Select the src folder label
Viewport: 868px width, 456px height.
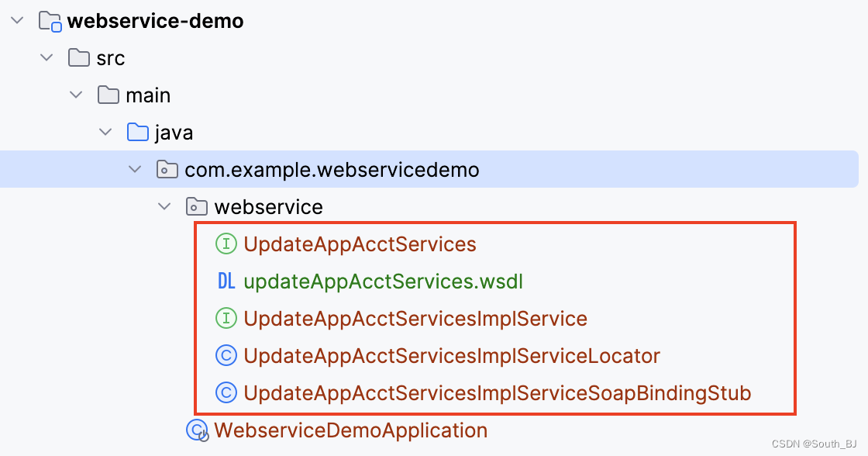[111, 58]
